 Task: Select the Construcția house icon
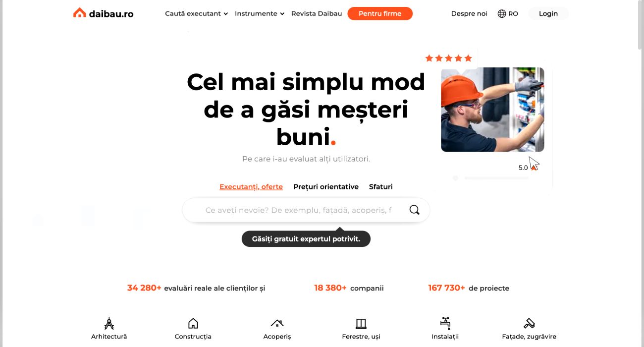pyautogui.click(x=193, y=324)
